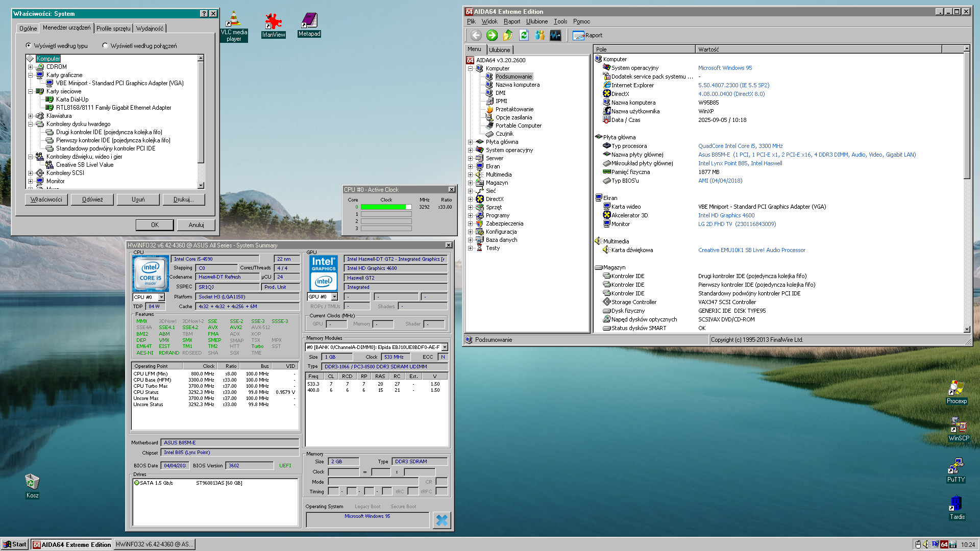Click the Drukuj... button

point(184,199)
